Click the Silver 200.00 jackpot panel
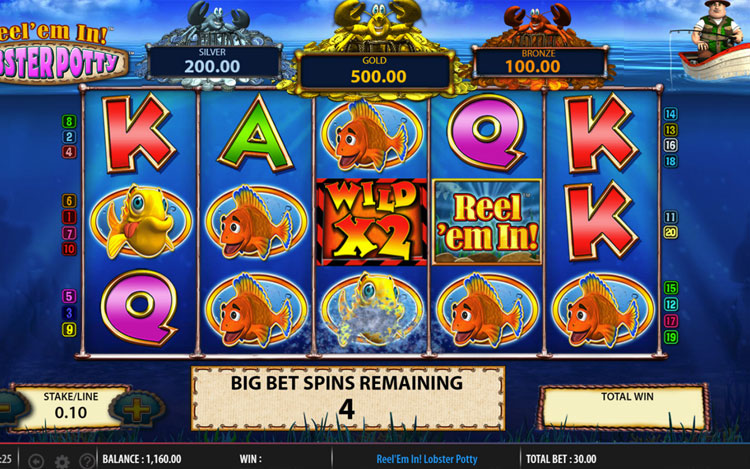The height and width of the screenshot is (469, 750). 213,62
